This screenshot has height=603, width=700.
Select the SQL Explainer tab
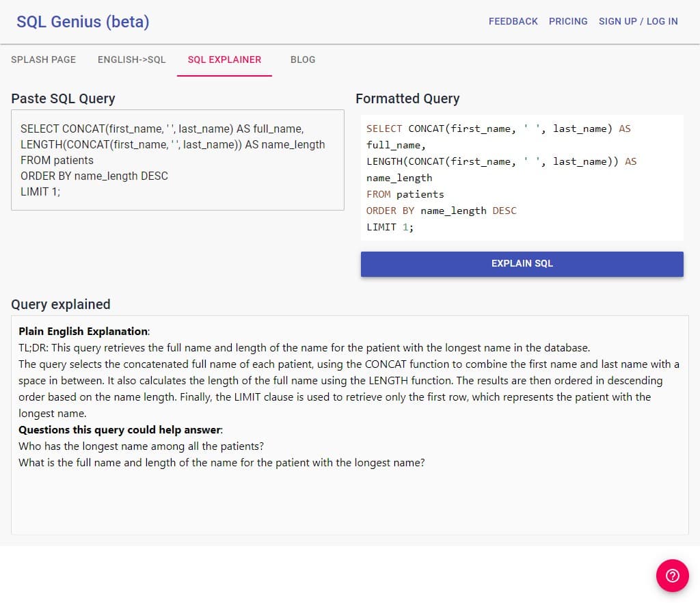point(224,59)
